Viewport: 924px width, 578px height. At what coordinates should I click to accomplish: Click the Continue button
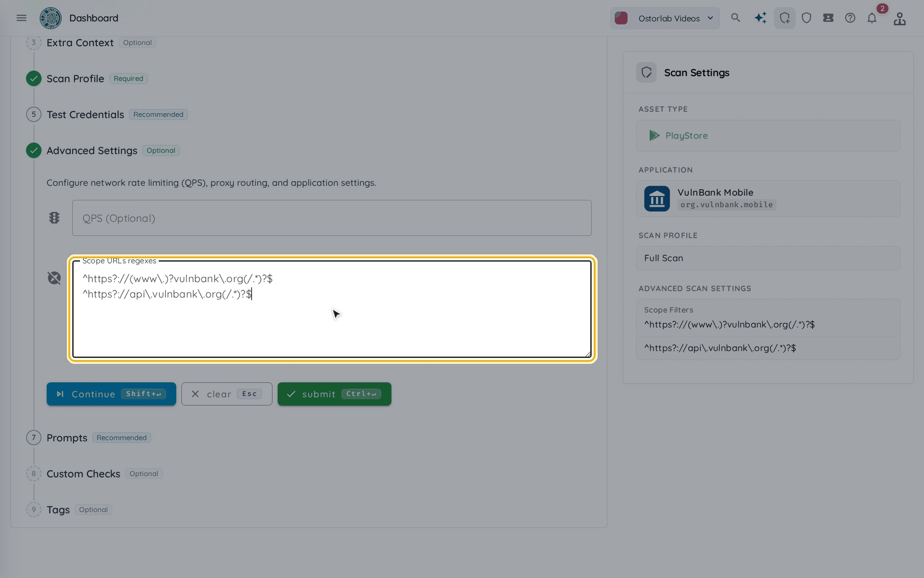[x=111, y=394]
